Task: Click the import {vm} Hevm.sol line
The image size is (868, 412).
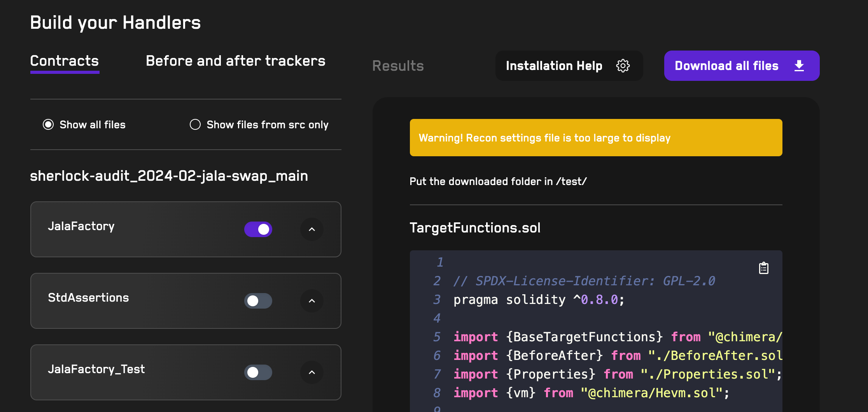Action: 591,393
